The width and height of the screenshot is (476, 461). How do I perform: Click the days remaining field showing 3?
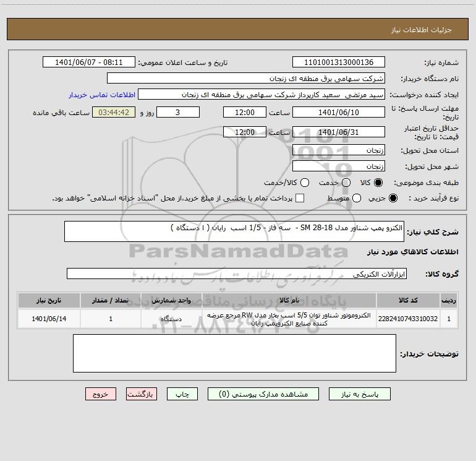tap(178, 112)
